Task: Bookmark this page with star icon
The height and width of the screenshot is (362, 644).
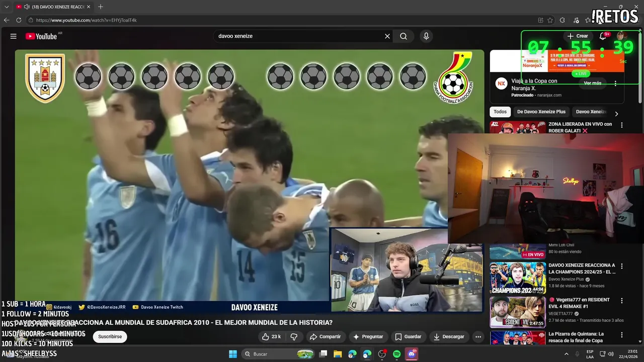Action: coord(550,20)
